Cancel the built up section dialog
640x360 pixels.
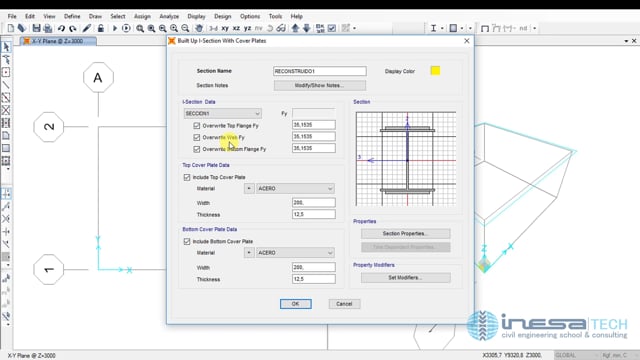coord(344,304)
